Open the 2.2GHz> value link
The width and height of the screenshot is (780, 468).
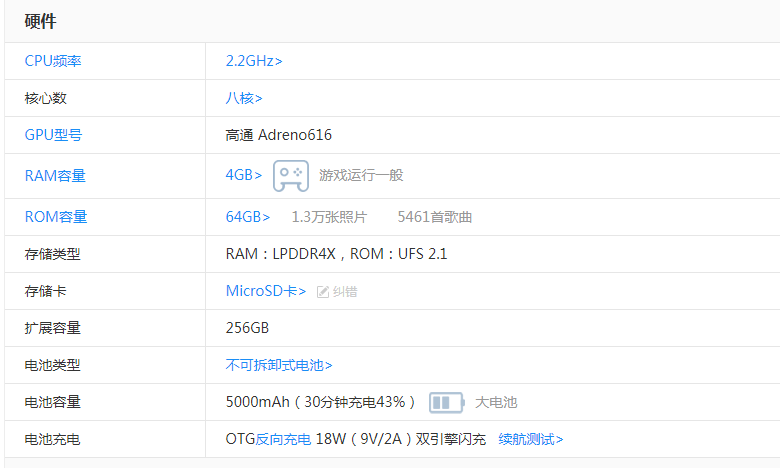(254, 61)
